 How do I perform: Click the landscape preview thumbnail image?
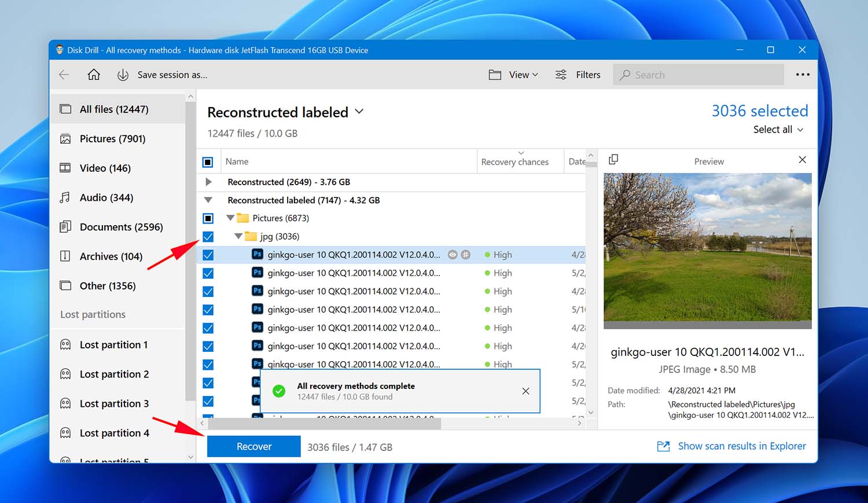[x=707, y=251]
